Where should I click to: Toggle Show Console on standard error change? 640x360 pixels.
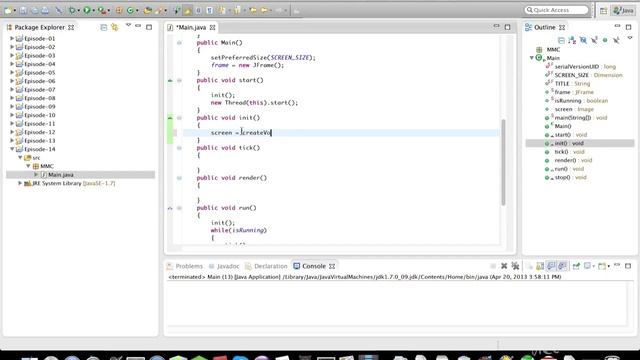(x=562, y=266)
